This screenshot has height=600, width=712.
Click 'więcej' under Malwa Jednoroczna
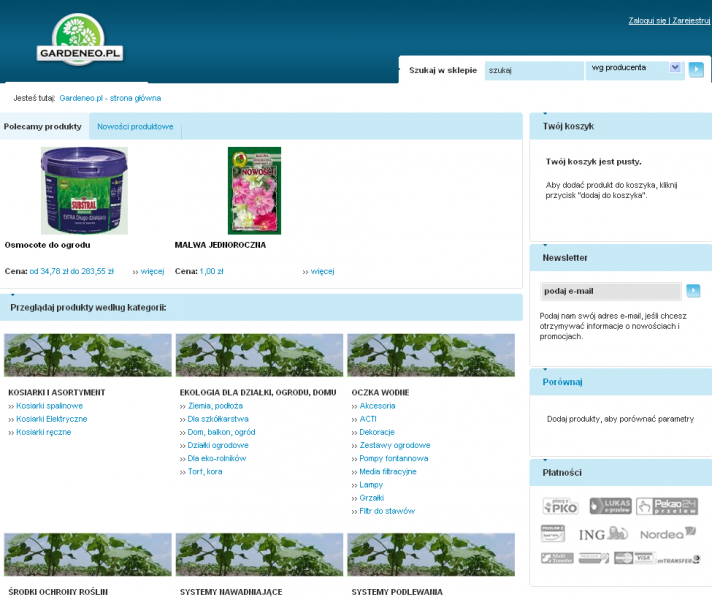322,271
